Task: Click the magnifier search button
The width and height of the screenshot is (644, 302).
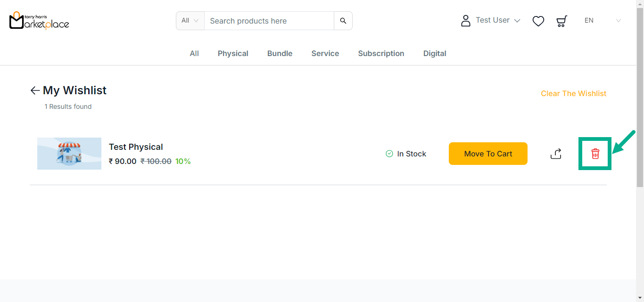Action: [343, 21]
